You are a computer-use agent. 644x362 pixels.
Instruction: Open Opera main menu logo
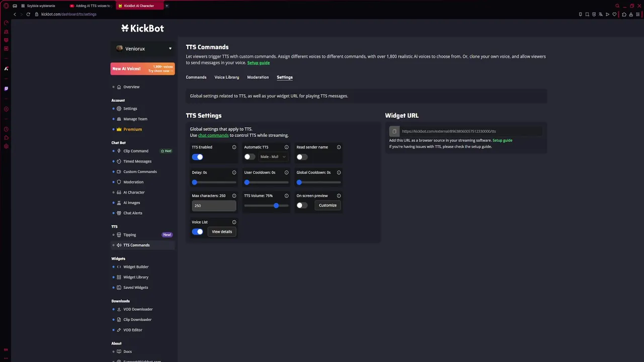tap(6, 6)
